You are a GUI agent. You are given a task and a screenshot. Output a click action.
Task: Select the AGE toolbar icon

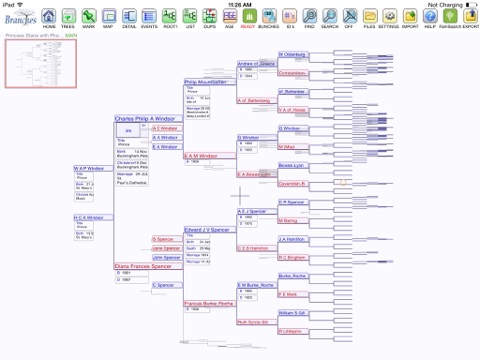(x=230, y=16)
